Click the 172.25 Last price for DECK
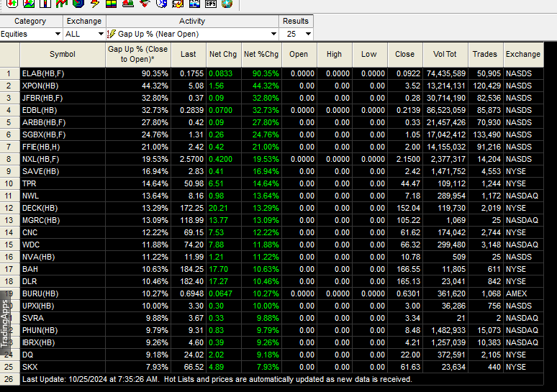557x392 pixels. [x=189, y=209]
